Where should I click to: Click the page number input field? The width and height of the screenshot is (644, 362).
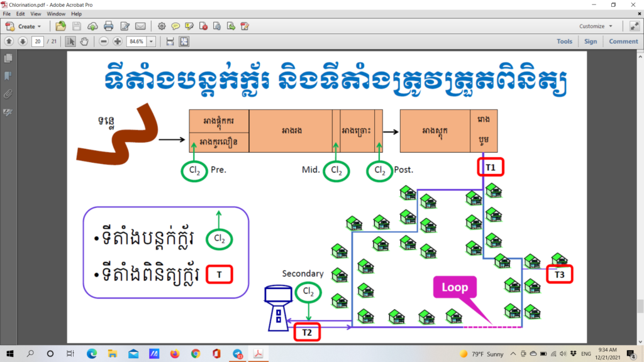click(38, 41)
